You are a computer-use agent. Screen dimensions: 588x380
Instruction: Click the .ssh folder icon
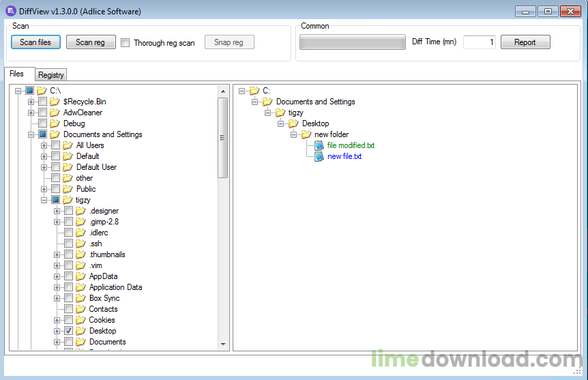80,244
